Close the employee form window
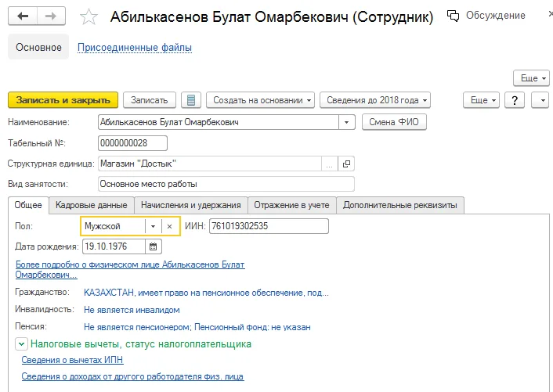Image resolution: width=553 pixels, height=392 pixels. 550,15
